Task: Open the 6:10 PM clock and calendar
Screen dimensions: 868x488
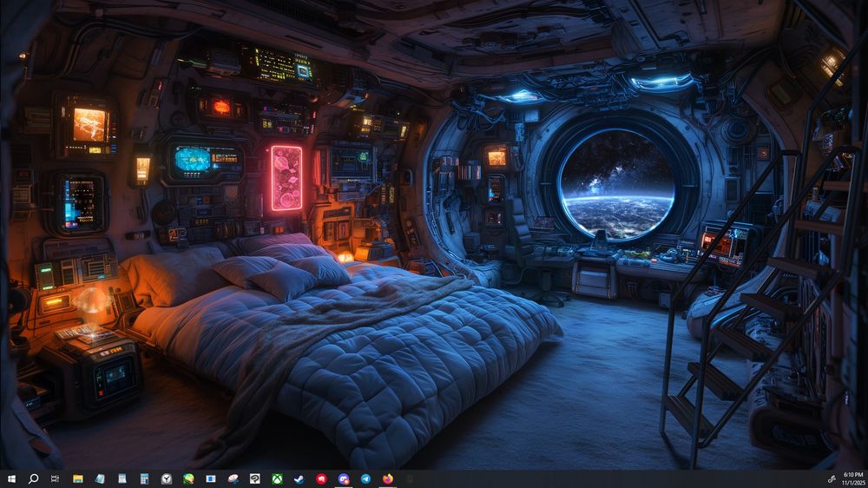Action: [853, 479]
